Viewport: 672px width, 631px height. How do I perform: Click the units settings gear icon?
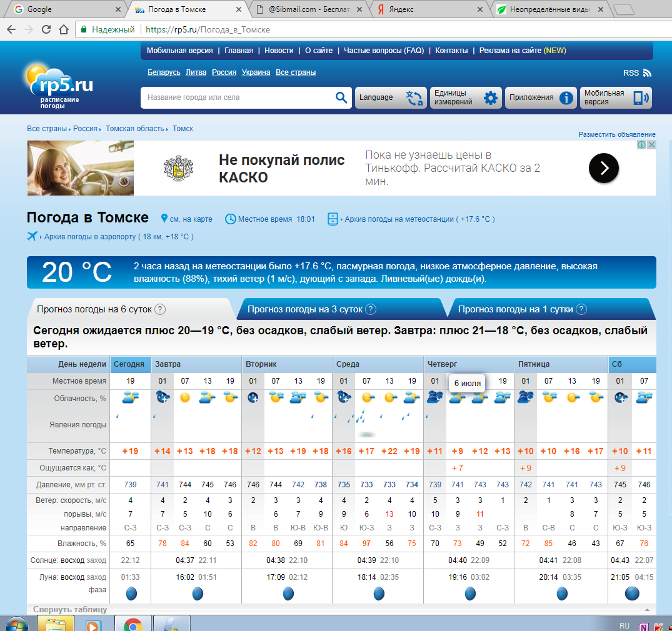(491, 98)
